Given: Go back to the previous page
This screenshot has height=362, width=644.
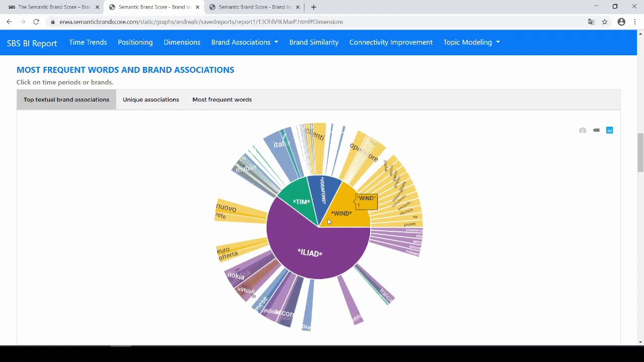Looking at the screenshot, I should [x=9, y=22].
